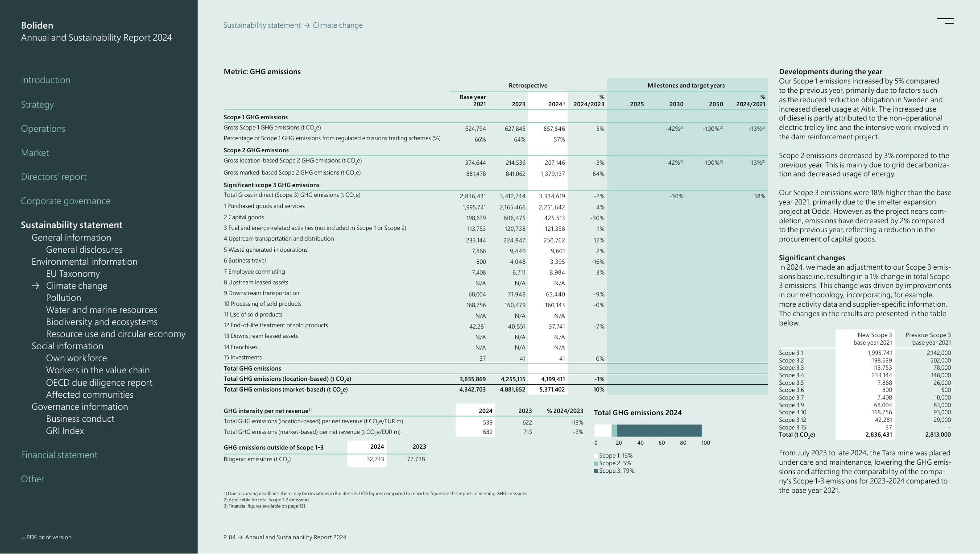Open Biodiversity and ecosystems page

(102, 322)
